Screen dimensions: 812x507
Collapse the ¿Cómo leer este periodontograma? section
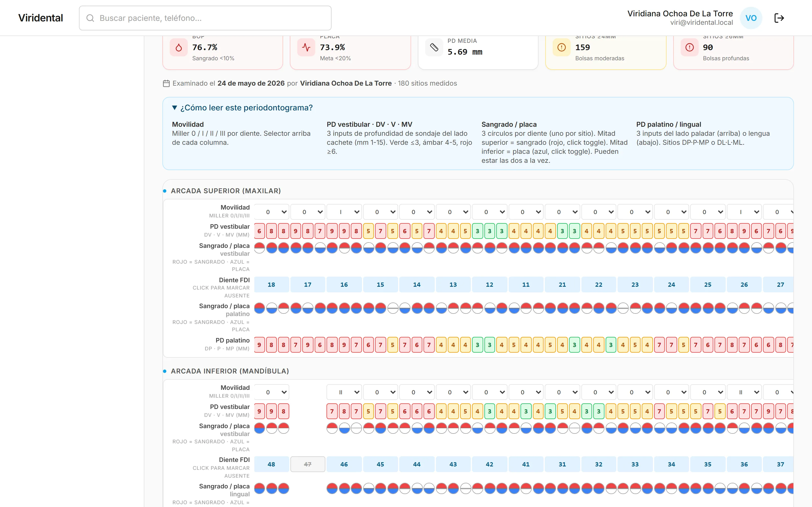coord(242,108)
